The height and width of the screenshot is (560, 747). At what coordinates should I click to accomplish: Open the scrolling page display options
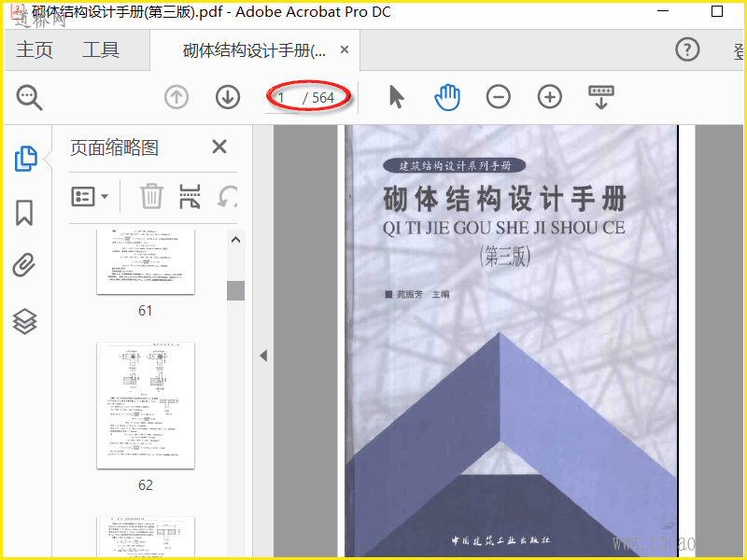[601, 97]
